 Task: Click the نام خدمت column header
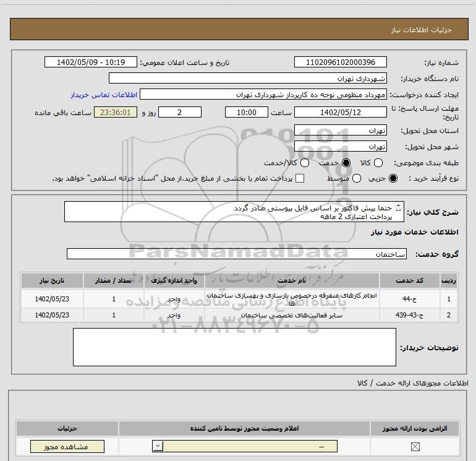click(x=292, y=280)
